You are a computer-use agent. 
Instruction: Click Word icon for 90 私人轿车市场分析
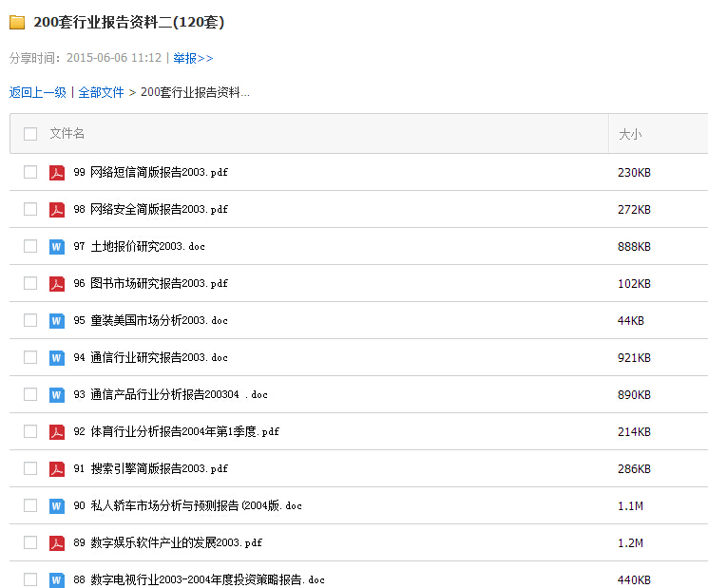tap(57, 505)
